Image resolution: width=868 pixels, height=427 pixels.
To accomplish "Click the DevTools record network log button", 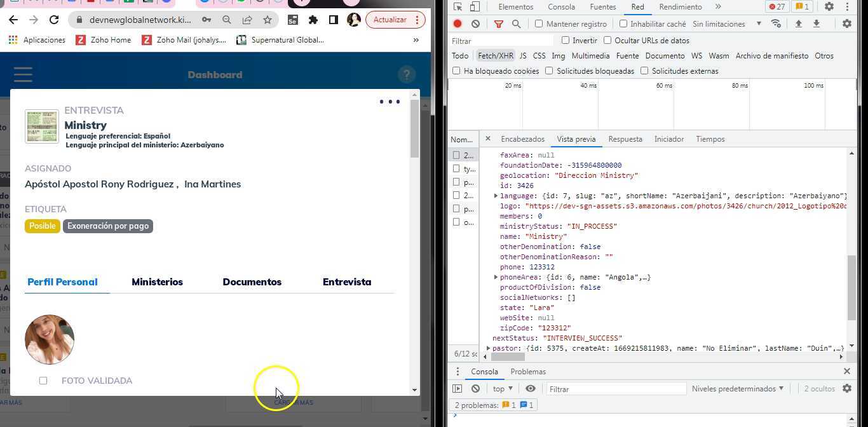I will [458, 24].
